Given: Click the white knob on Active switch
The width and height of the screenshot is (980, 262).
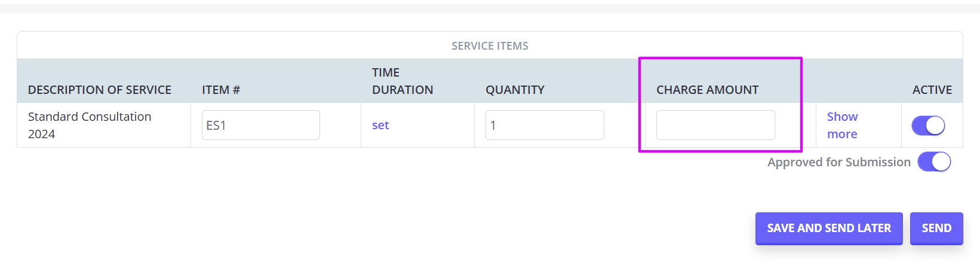Looking at the screenshot, I should [935, 126].
